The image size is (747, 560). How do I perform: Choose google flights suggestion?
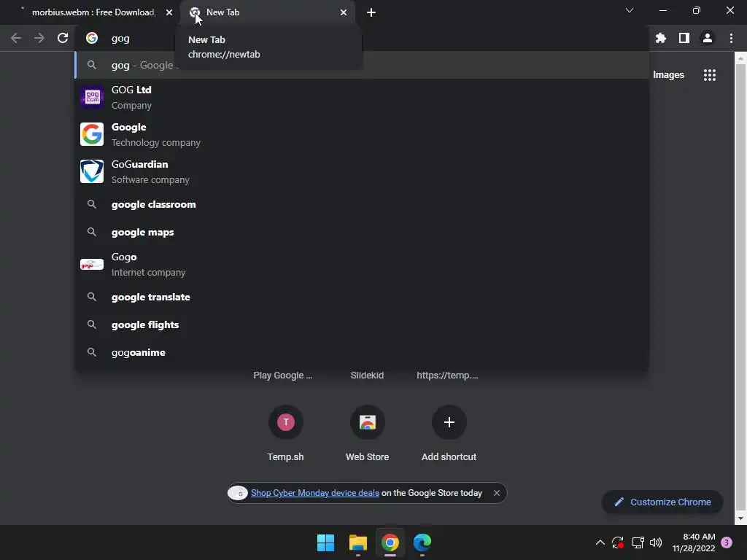pos(362,324)
